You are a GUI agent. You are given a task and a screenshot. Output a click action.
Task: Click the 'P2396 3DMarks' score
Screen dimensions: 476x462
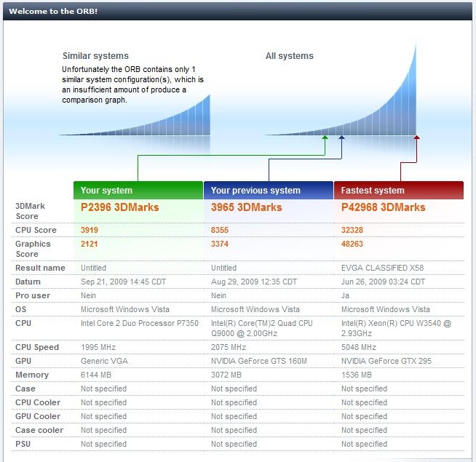tap(119, 207)
